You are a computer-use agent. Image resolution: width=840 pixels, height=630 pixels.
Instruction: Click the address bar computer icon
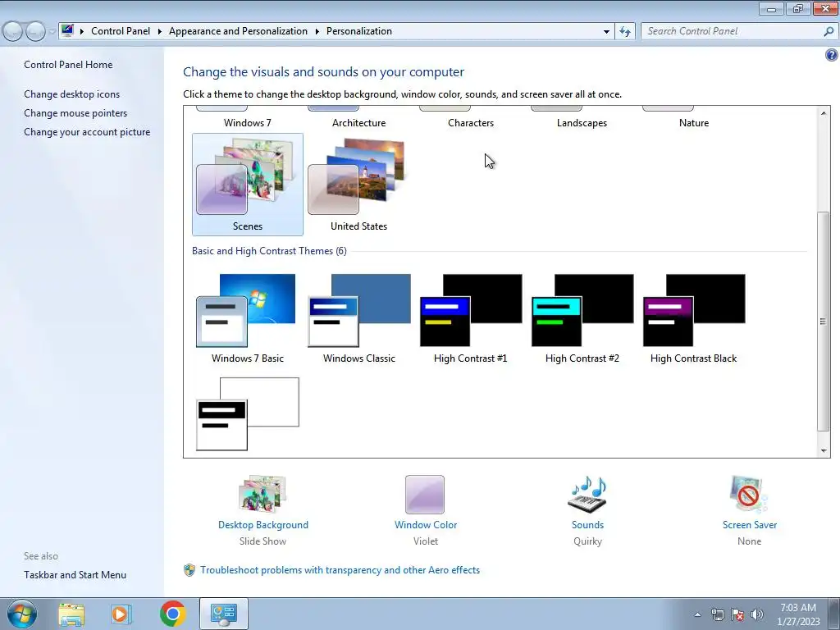(67, 30)
